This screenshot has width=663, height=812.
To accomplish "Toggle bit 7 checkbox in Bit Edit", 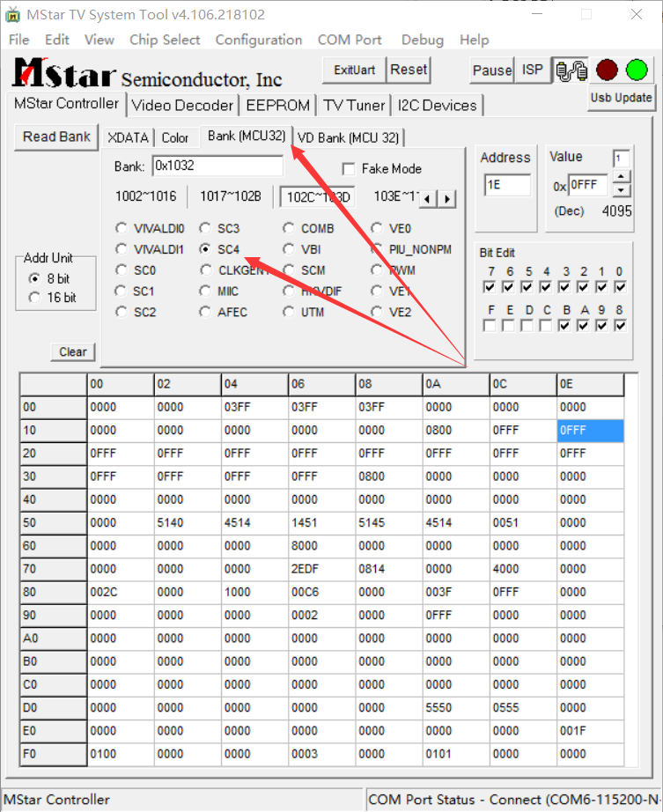I will click(x=489, y=287).
